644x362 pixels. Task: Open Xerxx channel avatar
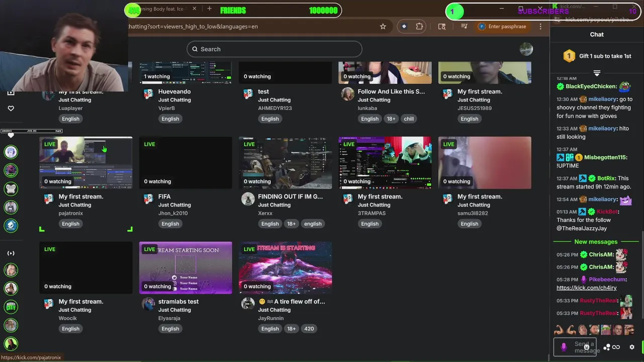tap(248, 199)
